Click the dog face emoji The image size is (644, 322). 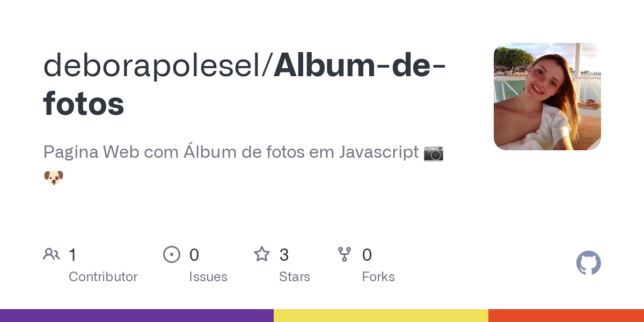pos(54,178)
